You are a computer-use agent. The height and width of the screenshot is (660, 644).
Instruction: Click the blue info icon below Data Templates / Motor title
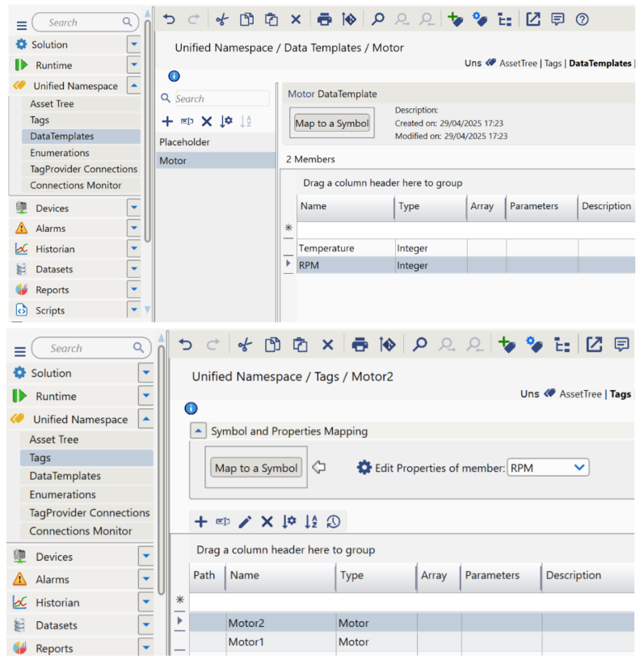point(174,76)
